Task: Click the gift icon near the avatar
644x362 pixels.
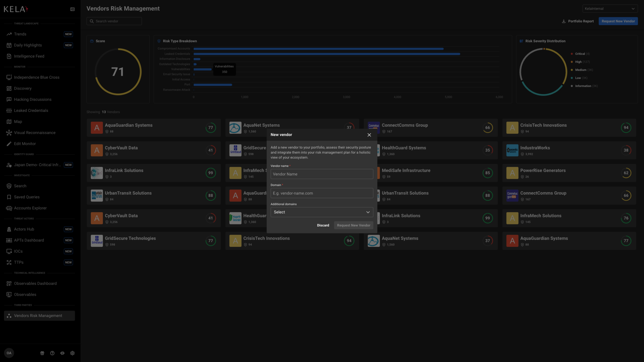Action: point(42,353)
